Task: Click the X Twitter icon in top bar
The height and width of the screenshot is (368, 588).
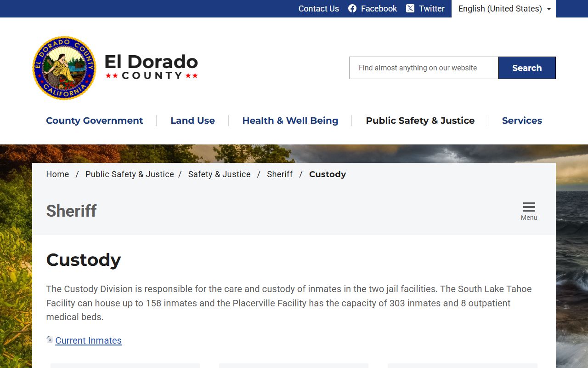Action: 410,8
